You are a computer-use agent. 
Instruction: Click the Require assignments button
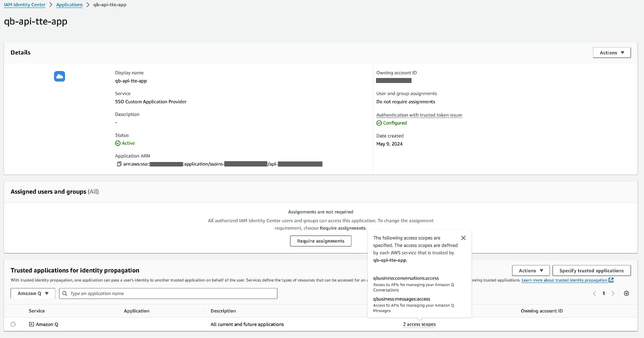tap(320, 241)
